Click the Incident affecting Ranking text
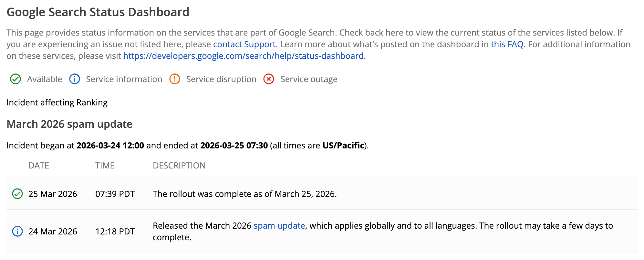644x260 pixels. tap(57, 103)
